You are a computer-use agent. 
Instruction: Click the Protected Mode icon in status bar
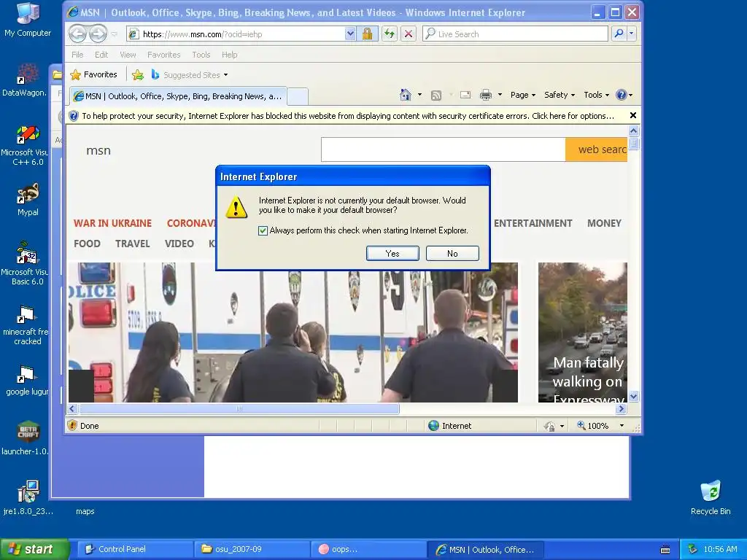click(x=549, y=426)
